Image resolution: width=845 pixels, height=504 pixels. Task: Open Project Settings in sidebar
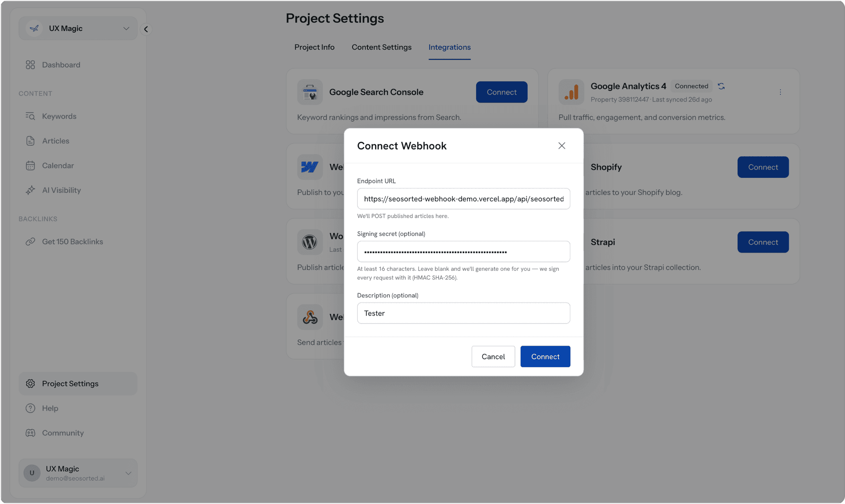pyautogui.click(x=78, y=383)
